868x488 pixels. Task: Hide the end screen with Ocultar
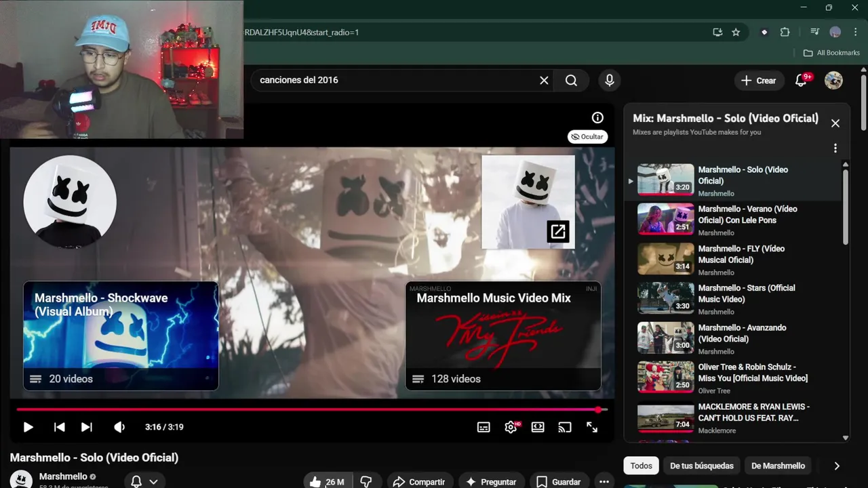587,137
